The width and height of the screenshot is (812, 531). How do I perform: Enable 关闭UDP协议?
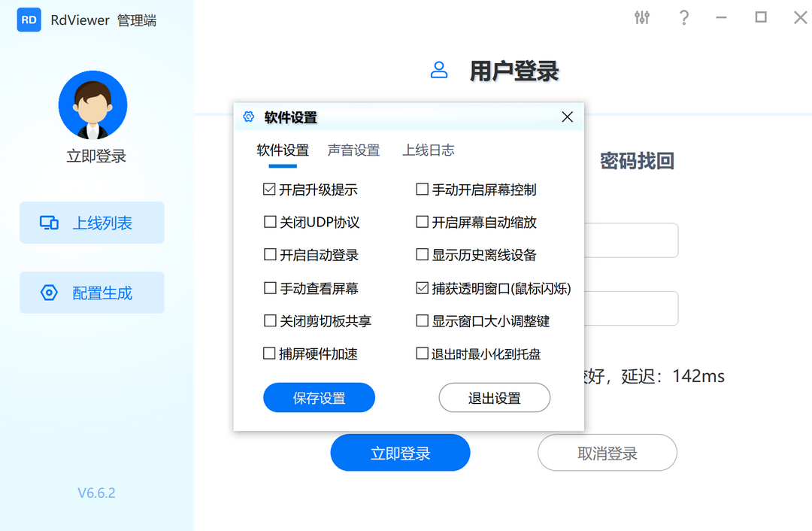268,221
